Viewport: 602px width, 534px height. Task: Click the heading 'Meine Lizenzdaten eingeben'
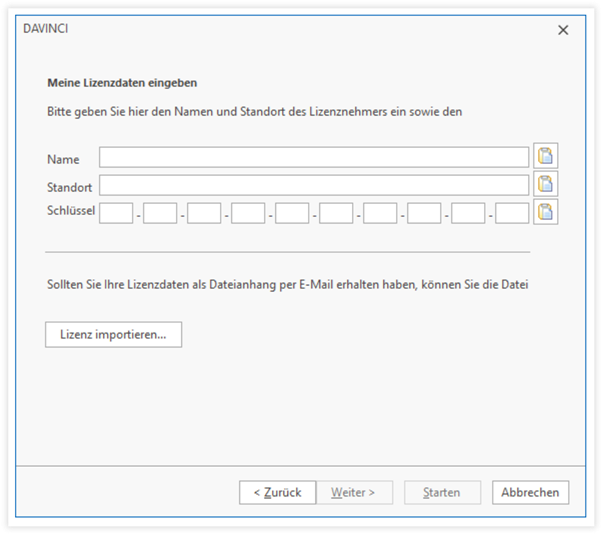(x=122, y=83)
